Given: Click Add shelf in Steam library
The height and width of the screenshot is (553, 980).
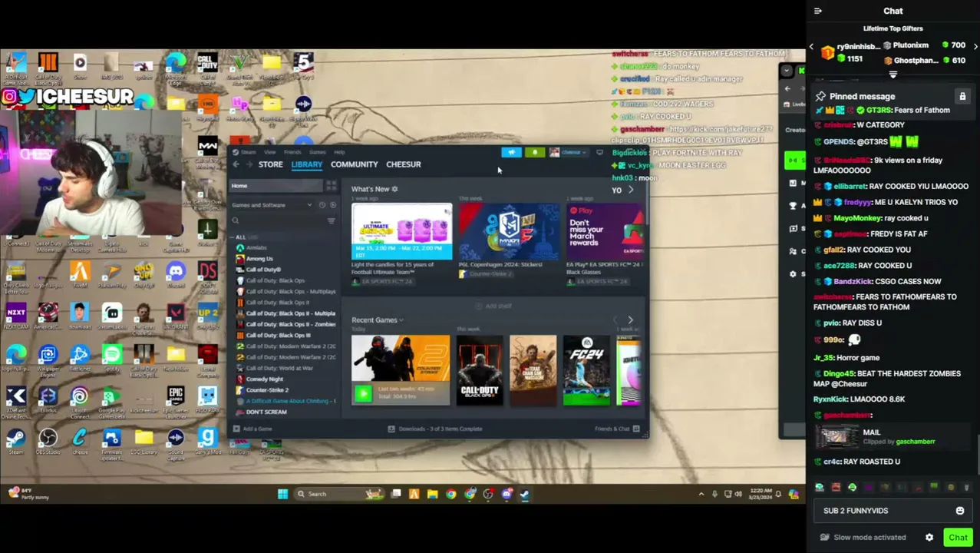Looking at the screenshot, I should (x=493, y=306).
